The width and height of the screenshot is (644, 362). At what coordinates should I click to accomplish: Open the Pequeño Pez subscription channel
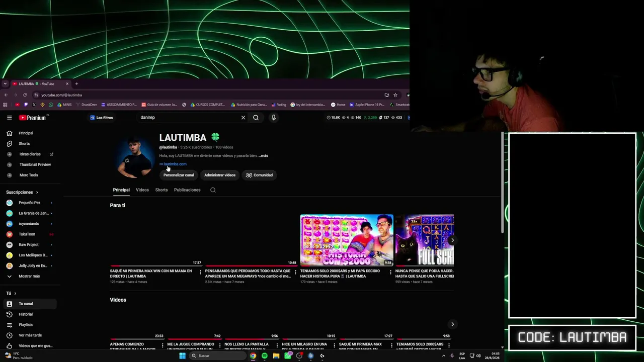30,203
